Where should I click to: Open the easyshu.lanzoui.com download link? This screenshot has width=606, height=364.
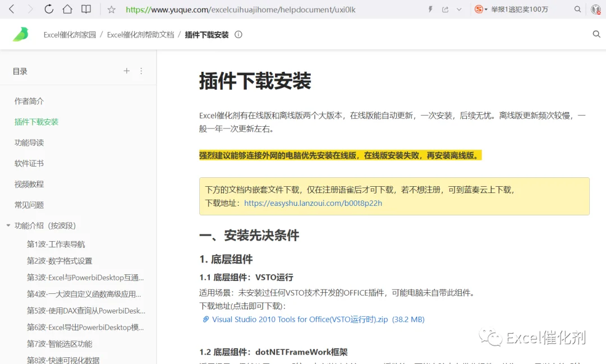[313, 203]
